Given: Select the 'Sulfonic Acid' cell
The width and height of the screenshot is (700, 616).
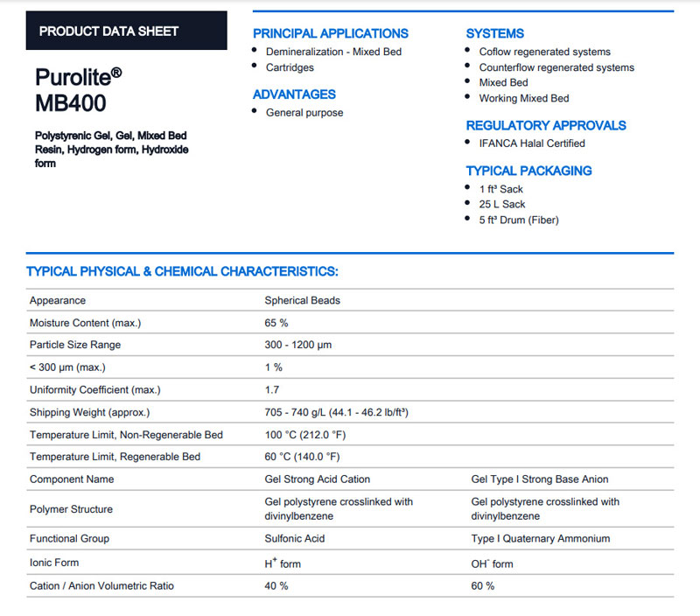Looking at the screenshot, I should point(295,538).
